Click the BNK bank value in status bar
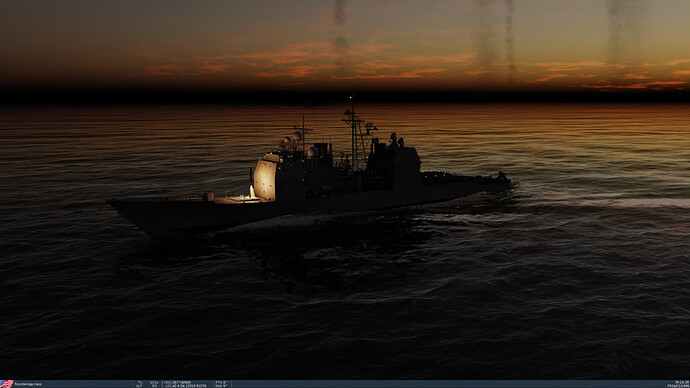 [x=221, y=386]
